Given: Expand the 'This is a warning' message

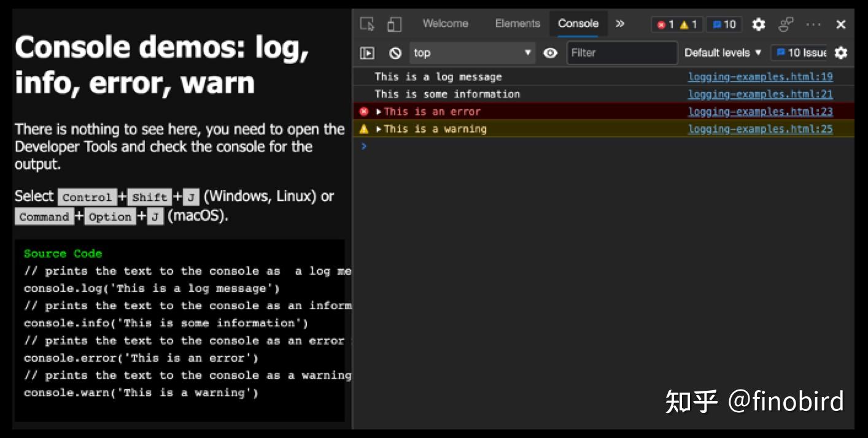Looking at the screenshot, I should (379, 129).
